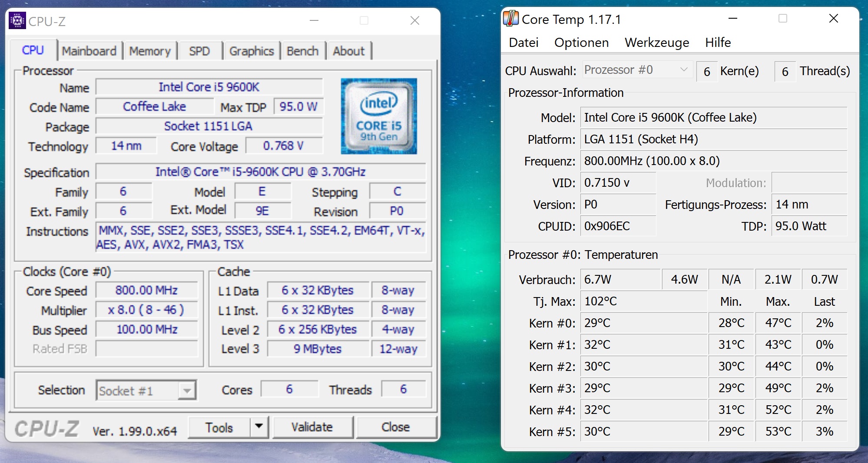This screenshot has width=868, height=463.
Task: Select the CPU tab in CPU-Z
Action: (x=33, y=50)
